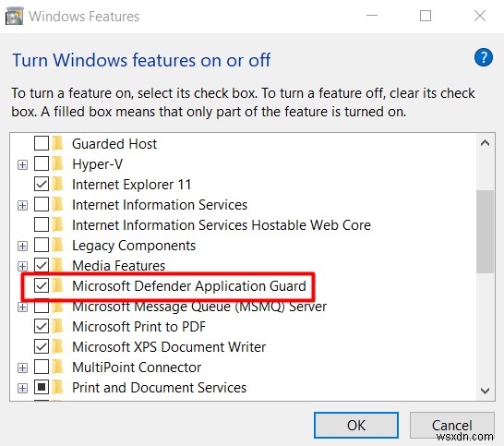Check the Internet Information Services checkbox
This screenshot has height=446, width=504.
42,204
